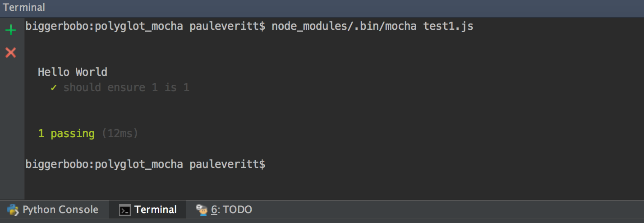This screenshot has width=644, height=223.
Task: Open the 6: TODO tool window
Action: [x=224, y=209]
